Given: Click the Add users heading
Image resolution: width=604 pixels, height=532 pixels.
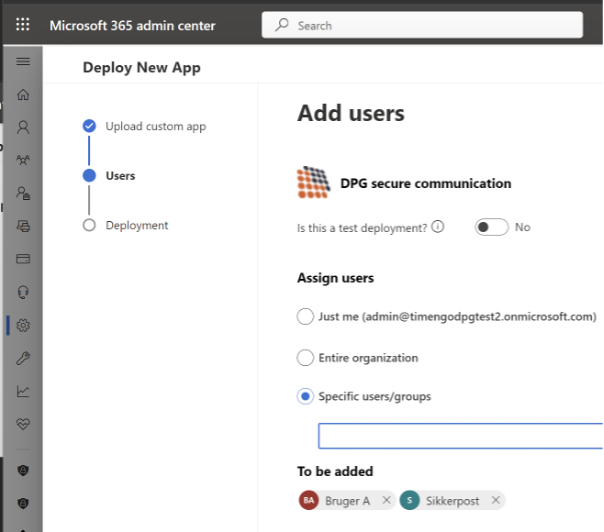Looking at the screenshot, I should click(351, 113).
